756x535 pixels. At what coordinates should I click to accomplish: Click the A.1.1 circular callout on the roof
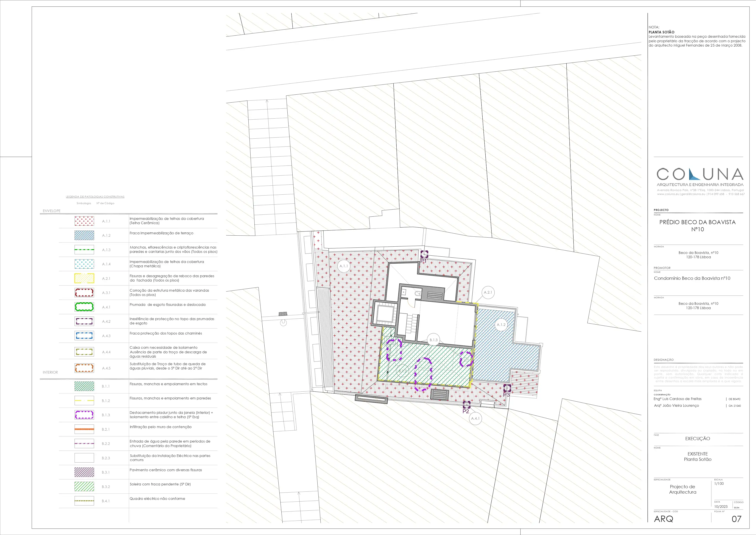coord(344,266)
